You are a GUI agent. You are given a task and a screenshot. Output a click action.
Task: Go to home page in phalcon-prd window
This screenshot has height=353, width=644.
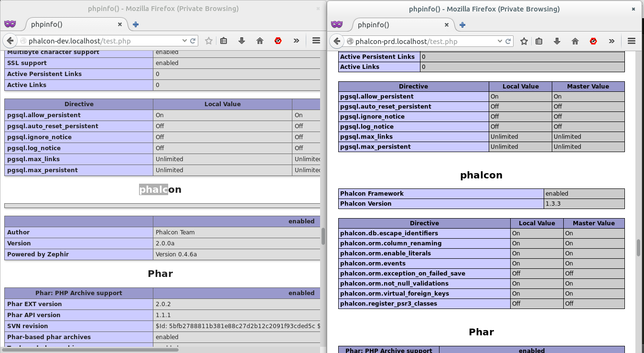coord(575,41)
